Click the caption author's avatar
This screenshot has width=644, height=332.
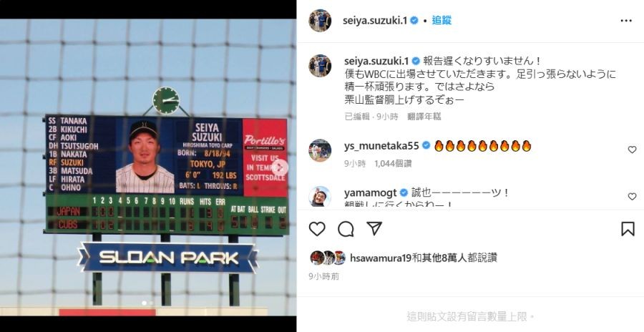320,66
